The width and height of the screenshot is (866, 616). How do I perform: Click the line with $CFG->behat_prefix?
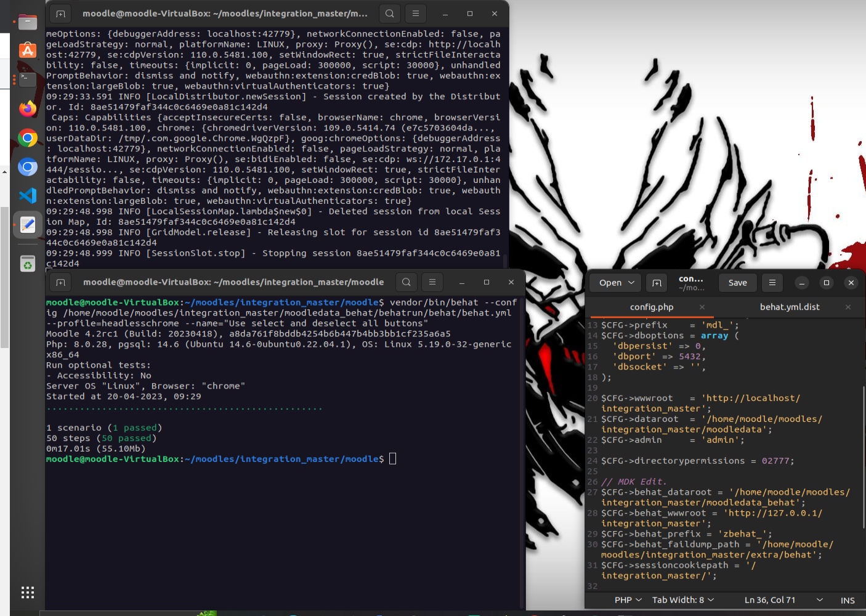687,534
